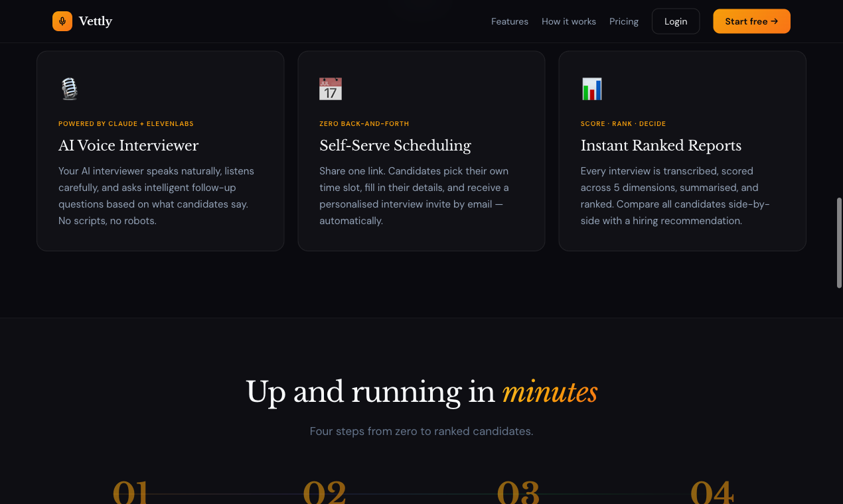Click the 'No scripts, no robots.' text
The width and height of the screenshot is (843, 504).
click(x=108, y=221)
